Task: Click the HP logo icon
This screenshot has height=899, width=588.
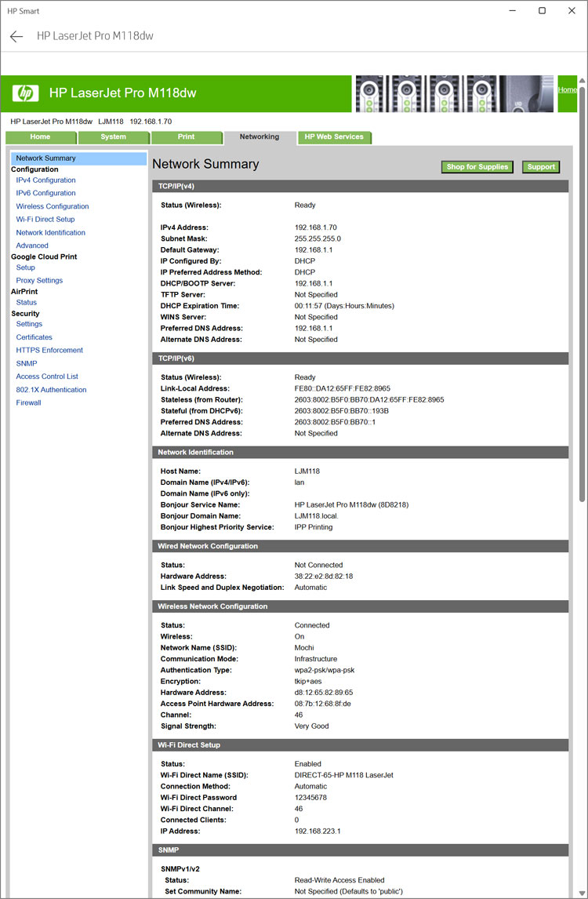Action: pyautogui.click(x=25, y=93)
